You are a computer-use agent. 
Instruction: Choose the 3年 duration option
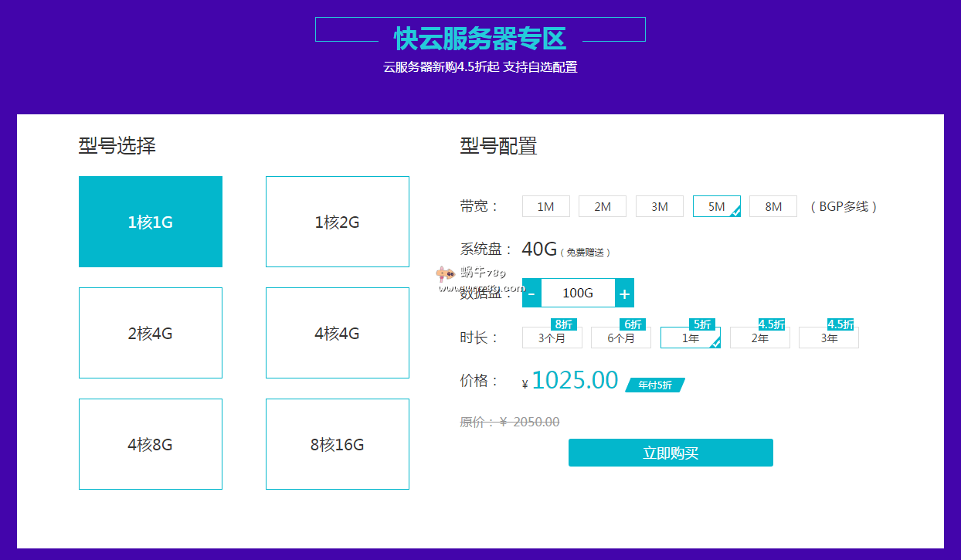click(x=829, y=338)
